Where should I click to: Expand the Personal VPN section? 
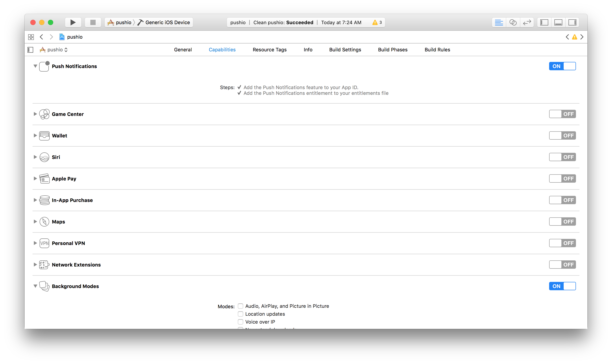click(x=35, y=243)
